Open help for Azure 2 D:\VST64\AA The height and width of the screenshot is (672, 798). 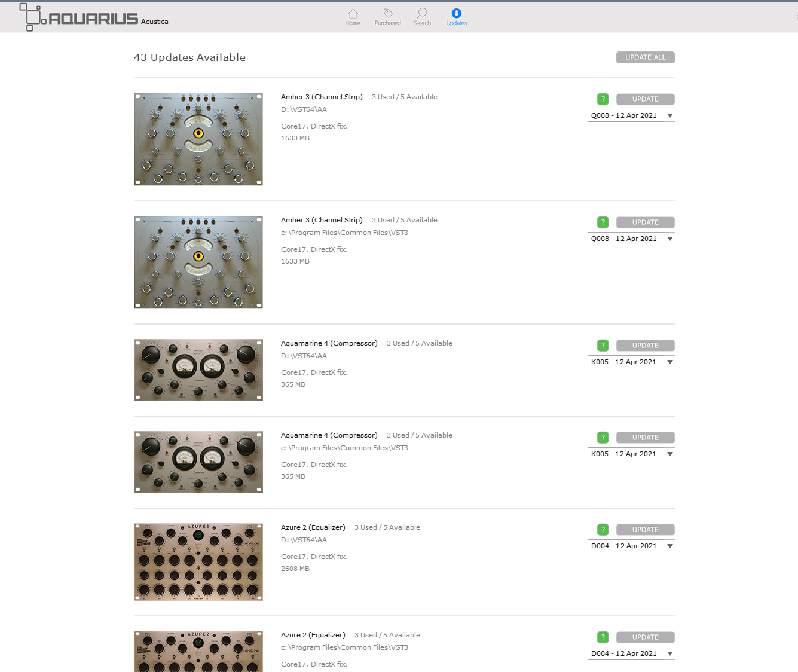click(603, 530)
